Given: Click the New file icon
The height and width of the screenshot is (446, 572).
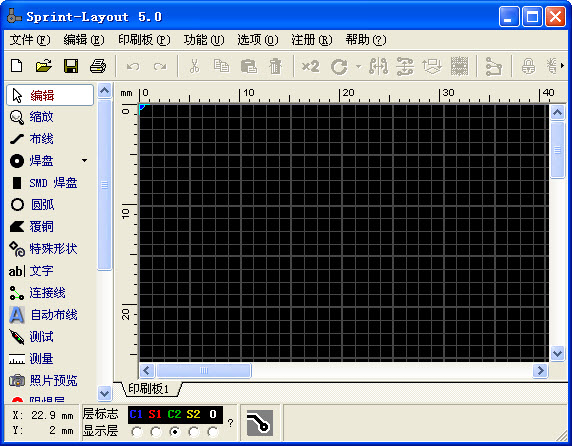Looking at the screenshot, I should coord(17,66).
